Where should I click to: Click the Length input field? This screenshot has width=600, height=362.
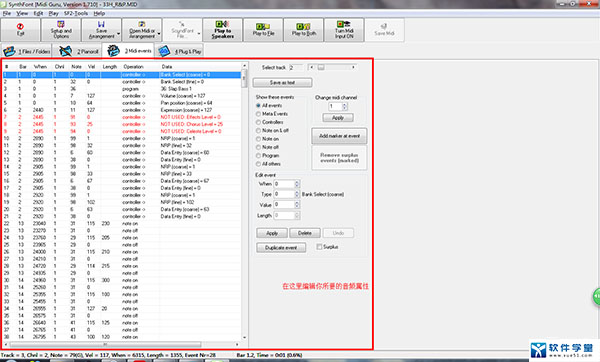coord(284,215)
